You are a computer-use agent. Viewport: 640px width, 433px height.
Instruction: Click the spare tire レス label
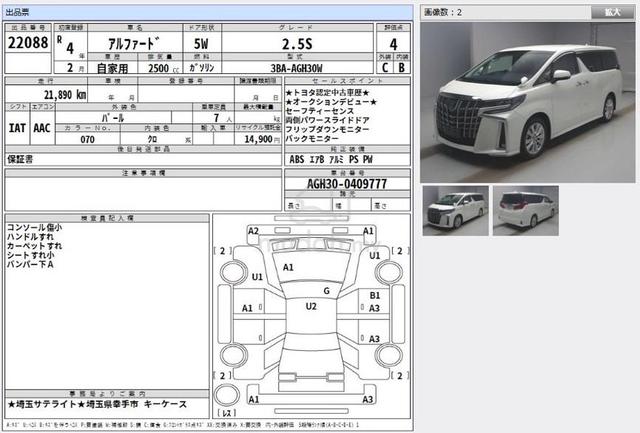coord(227,413)
